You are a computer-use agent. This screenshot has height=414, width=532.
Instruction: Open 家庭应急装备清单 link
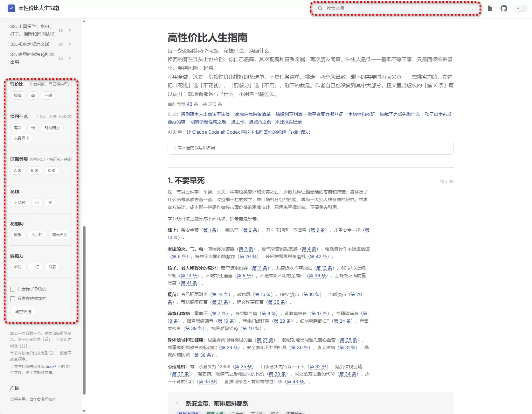tap(253, 114)
